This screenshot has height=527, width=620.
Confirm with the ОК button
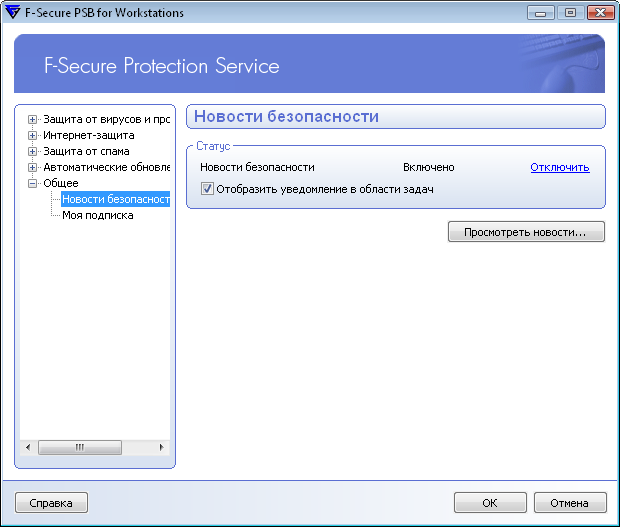tap(490, 503)
